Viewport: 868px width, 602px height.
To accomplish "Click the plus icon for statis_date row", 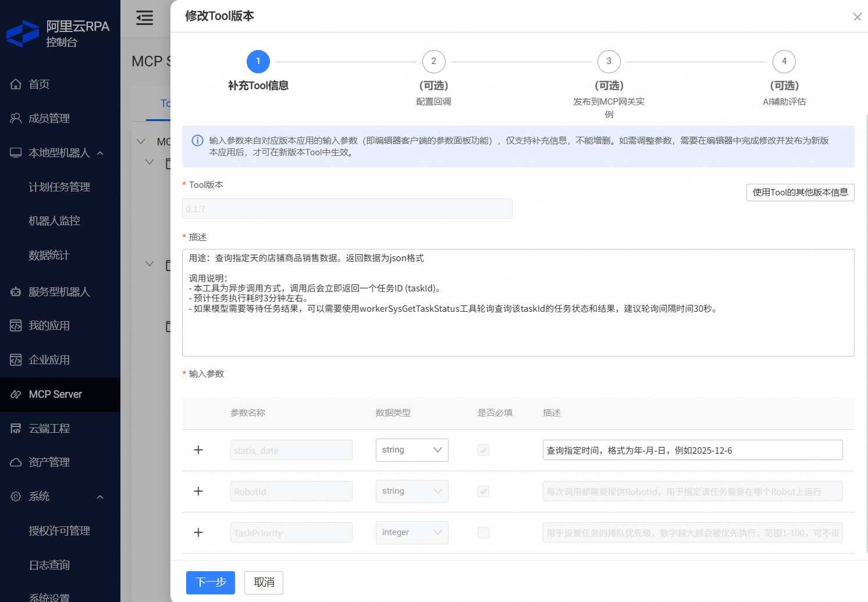I will coord(198,450).
